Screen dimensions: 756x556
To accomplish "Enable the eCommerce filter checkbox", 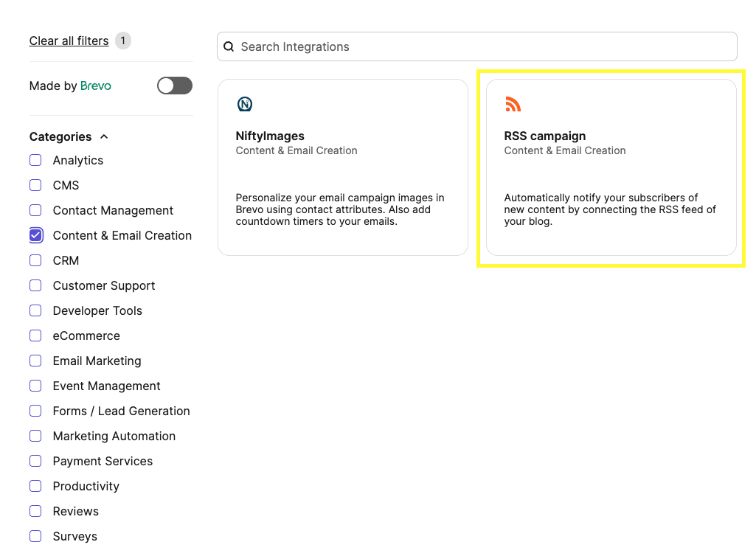I will (35, 336).
